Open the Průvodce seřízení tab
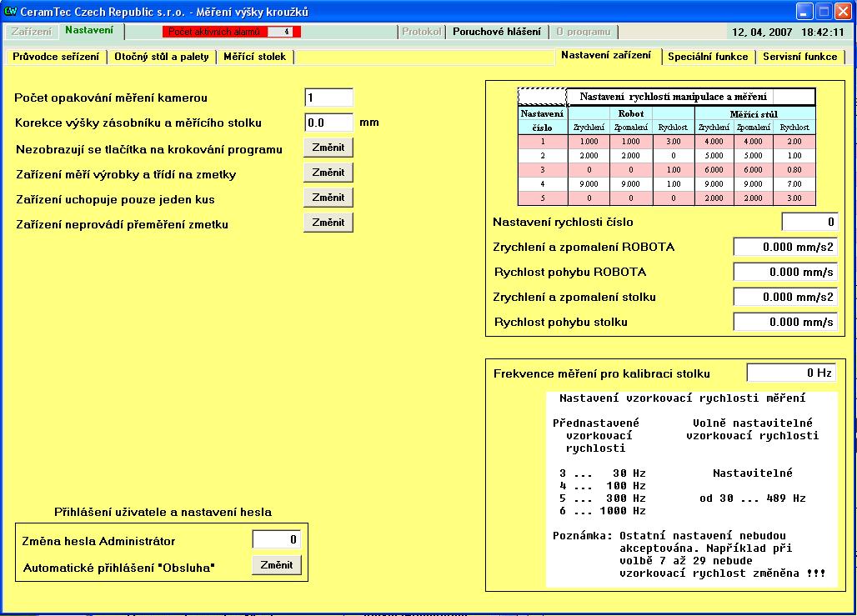 [56, 57]
